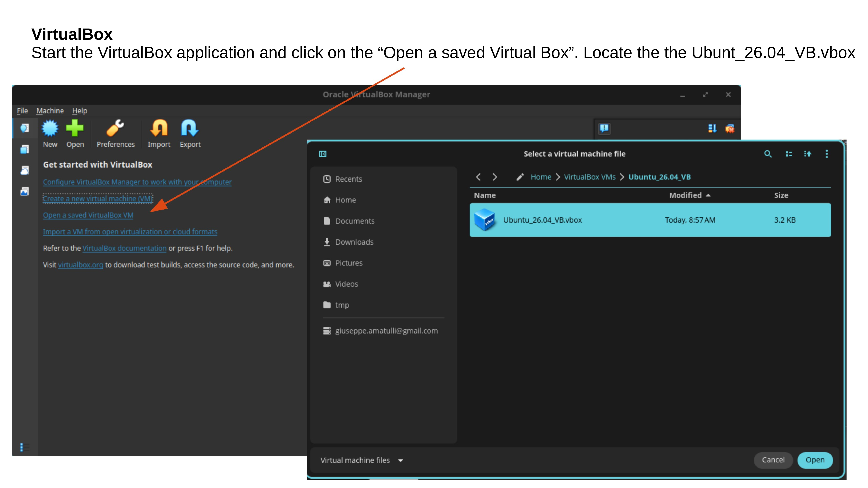
Task: Sort files by the Name column header
Action: [x=484, y=195]
